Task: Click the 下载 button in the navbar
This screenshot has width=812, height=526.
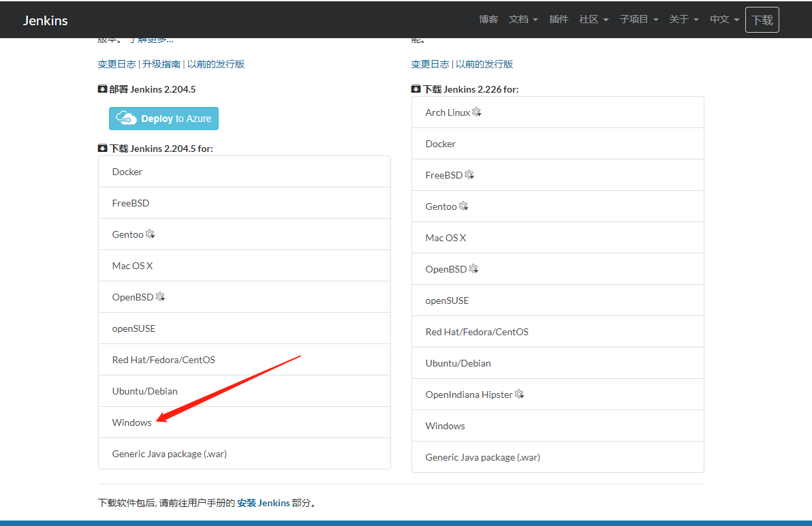Action: (x=762, y=20)
